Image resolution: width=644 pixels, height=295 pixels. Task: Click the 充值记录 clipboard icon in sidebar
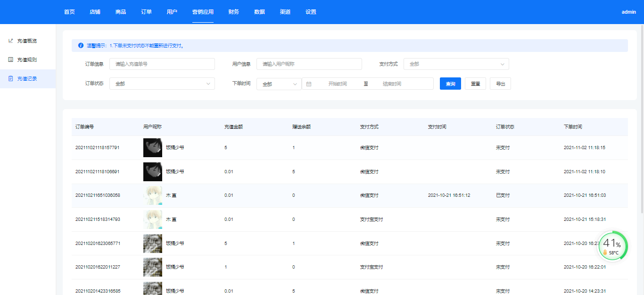(10, 78)
